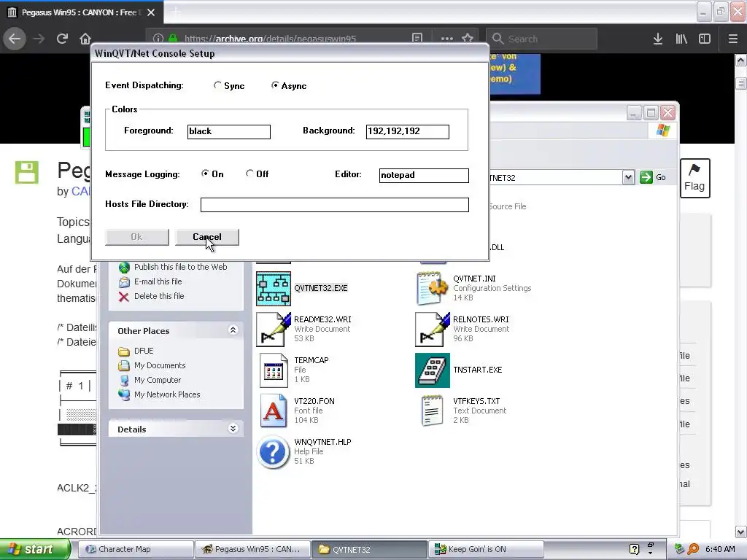Click the https://archive.org/details/pegasuswin95 address
Image resolution: width=747 pixels, height=560 pixels.
270,39
